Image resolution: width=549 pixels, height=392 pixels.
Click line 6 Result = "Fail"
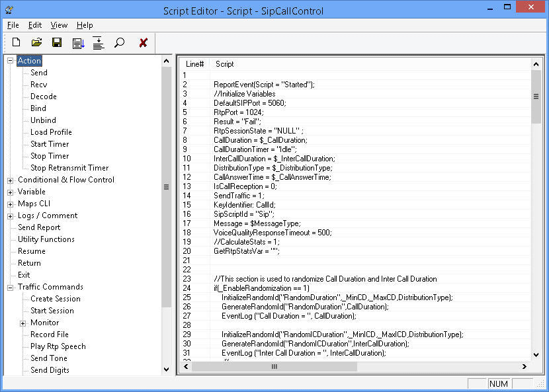click(x=237, y=122)
